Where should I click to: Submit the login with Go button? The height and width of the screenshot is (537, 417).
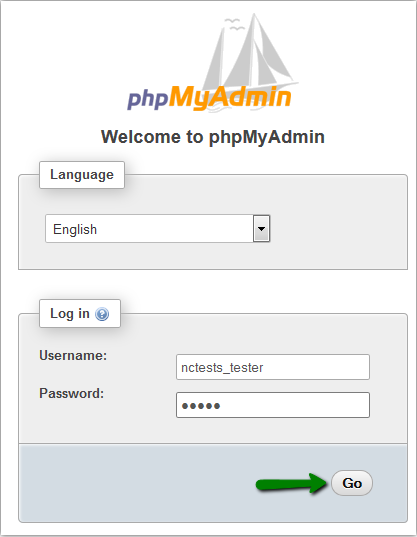click(352, 483)
